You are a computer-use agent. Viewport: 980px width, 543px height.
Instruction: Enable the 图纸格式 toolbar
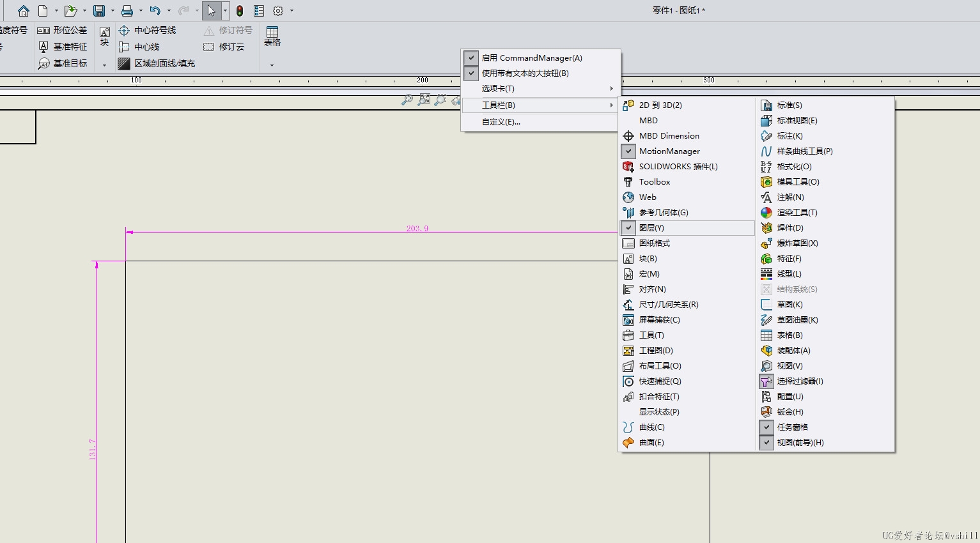point(687,243)
